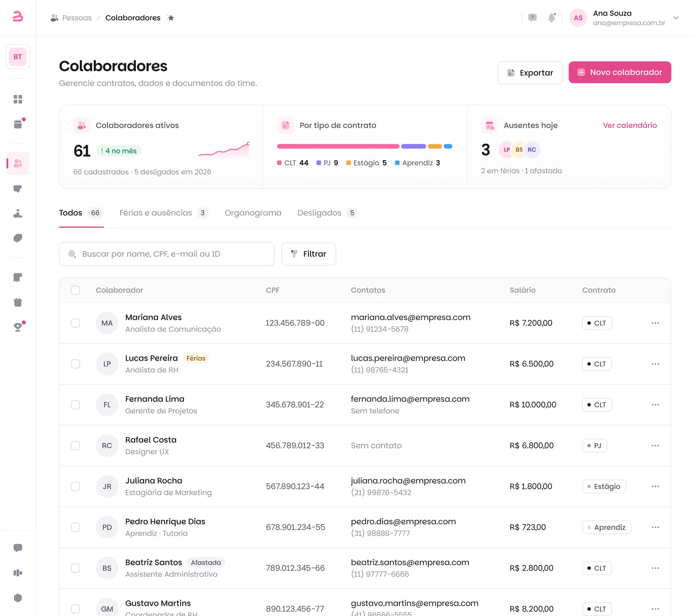Check the box for Lucas Pereira
The width and height of the screenshot is (694, 616).
[76, 364]
